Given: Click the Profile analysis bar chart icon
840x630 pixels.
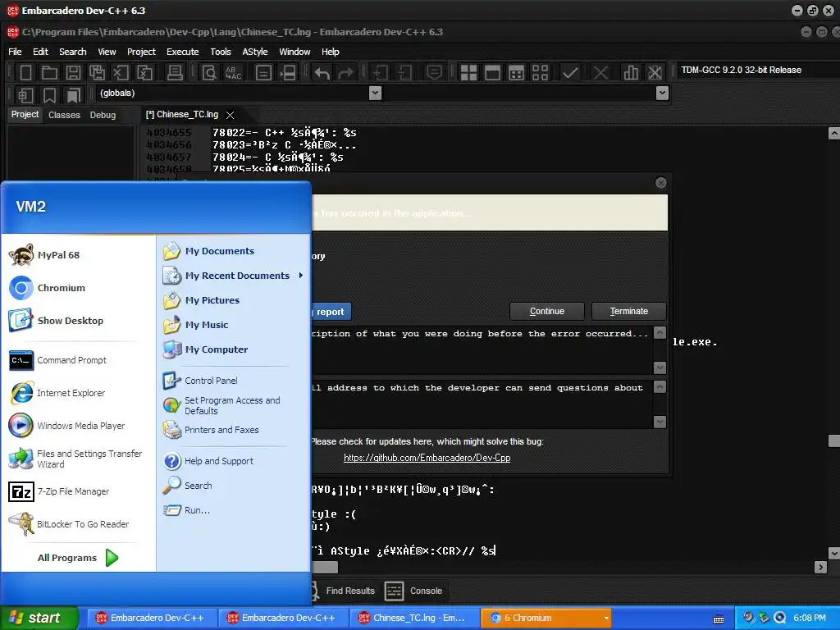Looking at the screenshot, I should pyautogui.click(x=631, y=72).
